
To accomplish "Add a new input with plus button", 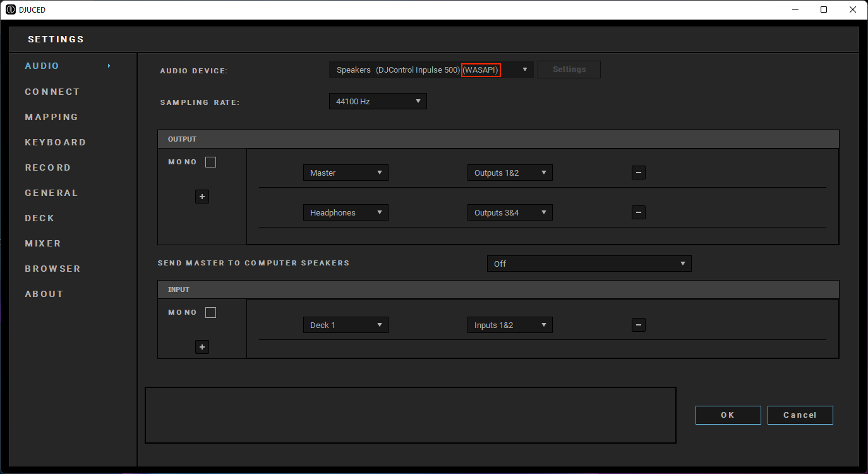I will [202, 347].
